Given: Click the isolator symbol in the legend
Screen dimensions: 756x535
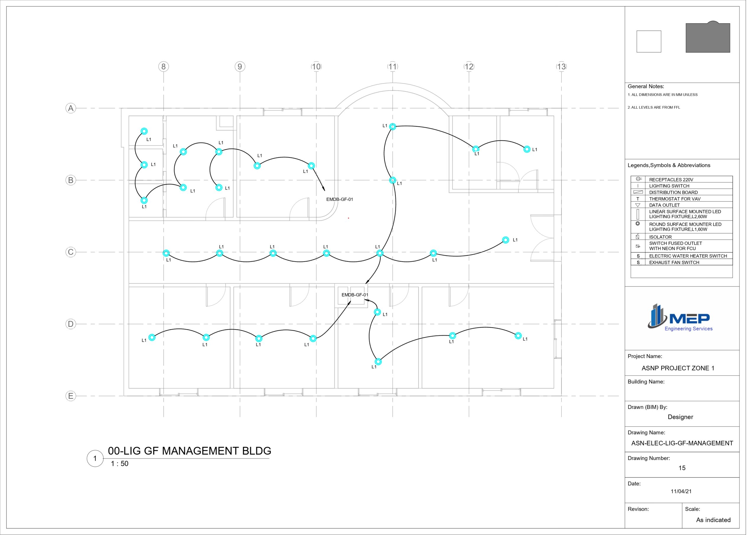Looking at the screenshot, I should coord(638,237).
